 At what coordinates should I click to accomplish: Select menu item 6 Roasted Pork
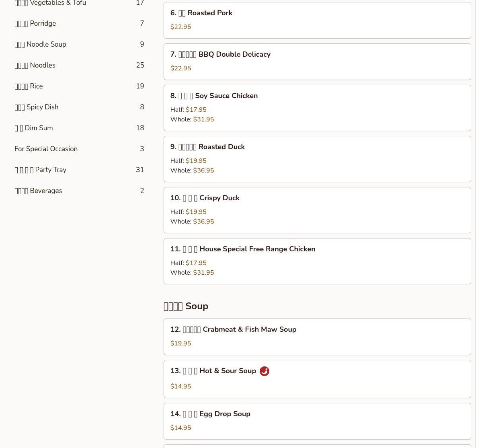tap(317, 20)
